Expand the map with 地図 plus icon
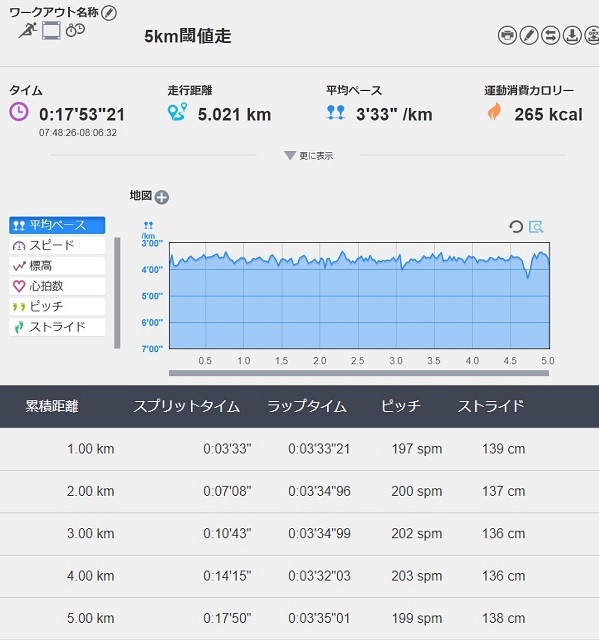Viewport: 599px width, 640px height. [162, 197]
